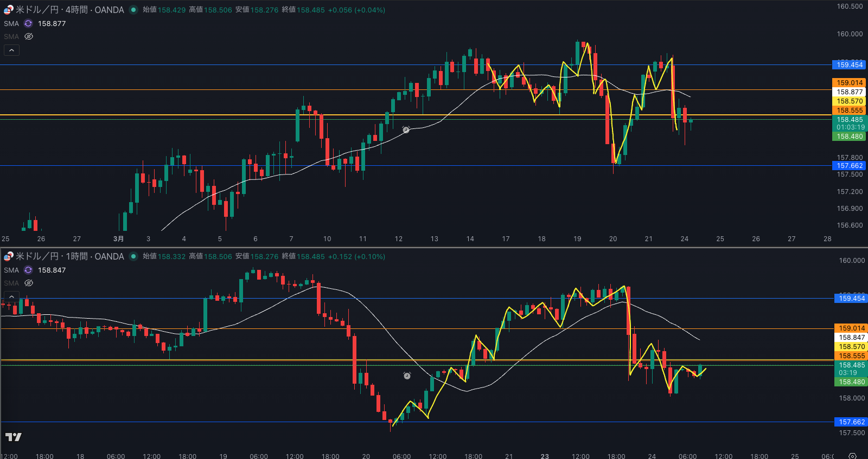Collapse the indicator legend on the 1-hour chart
This screenshot has height=459, width=868.
[x=12, y=296]
